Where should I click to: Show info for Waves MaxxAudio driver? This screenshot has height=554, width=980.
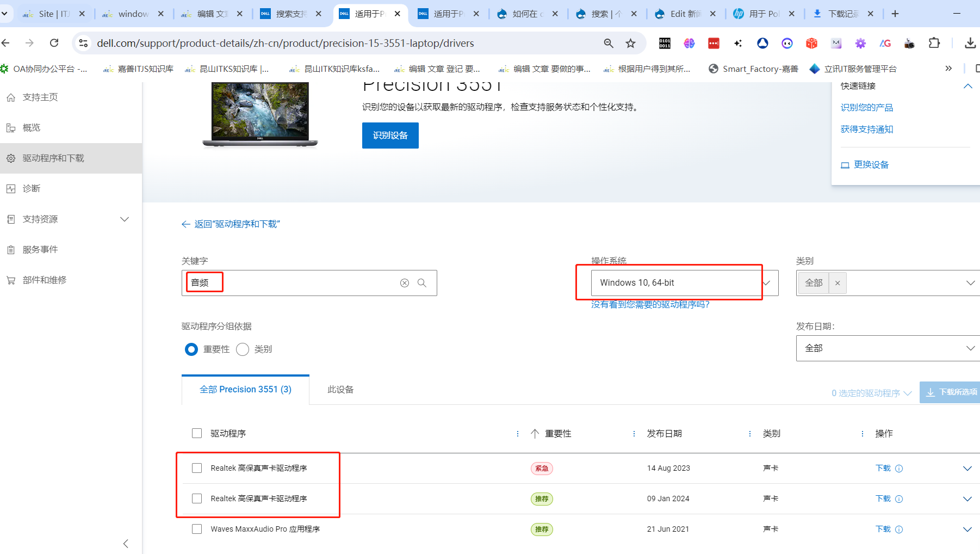point(899,530)
